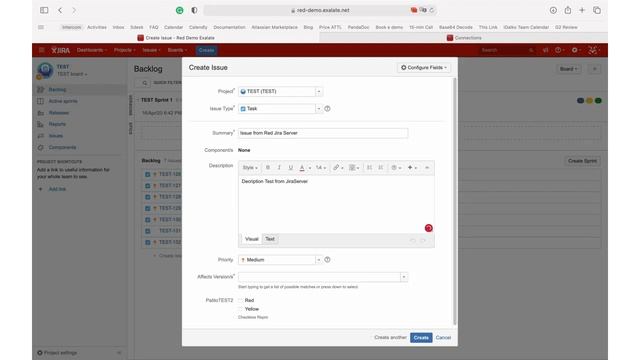Screen dimensions: 640x360
Task: Click the plus insert icon in editor
Action: point(410,168)
